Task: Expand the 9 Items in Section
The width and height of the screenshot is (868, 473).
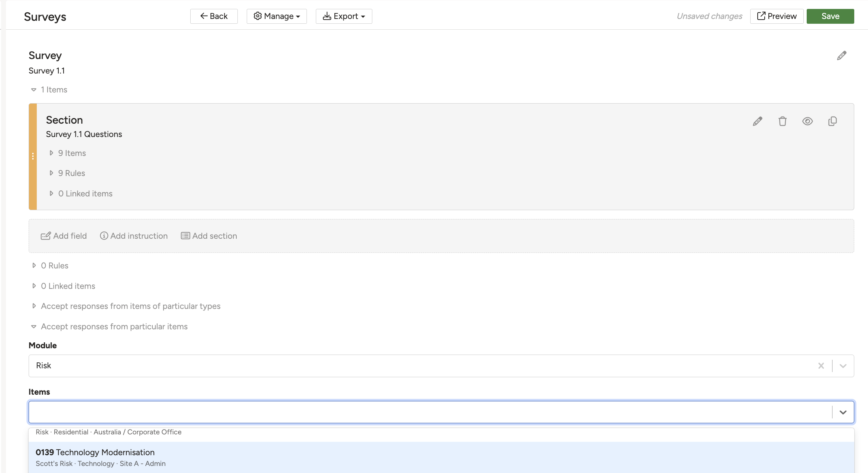Action: point(68,153)
